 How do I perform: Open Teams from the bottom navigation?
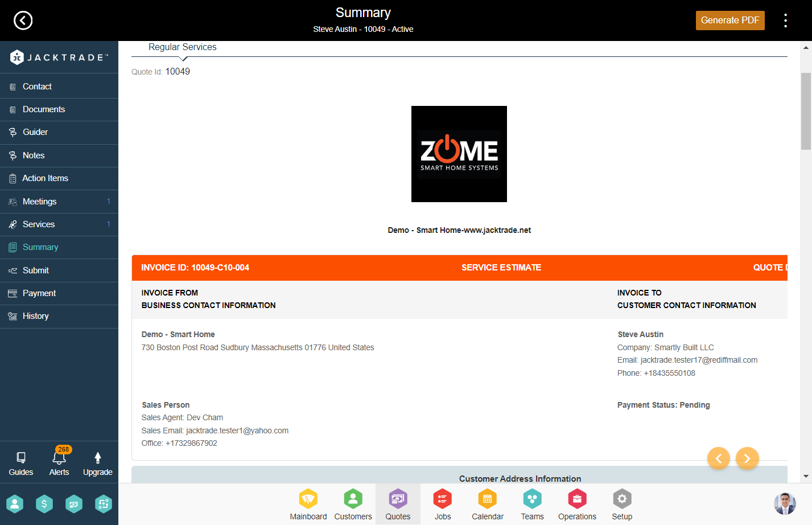pyautogui.click(x=533, y=505)
